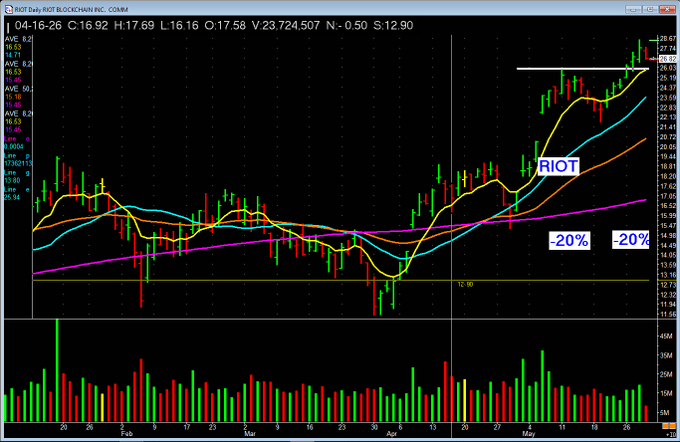The height and width of the screenshot is (442, 680).
Task: Select the left '-20%' annotation label
Action: (x=569, y=240)
